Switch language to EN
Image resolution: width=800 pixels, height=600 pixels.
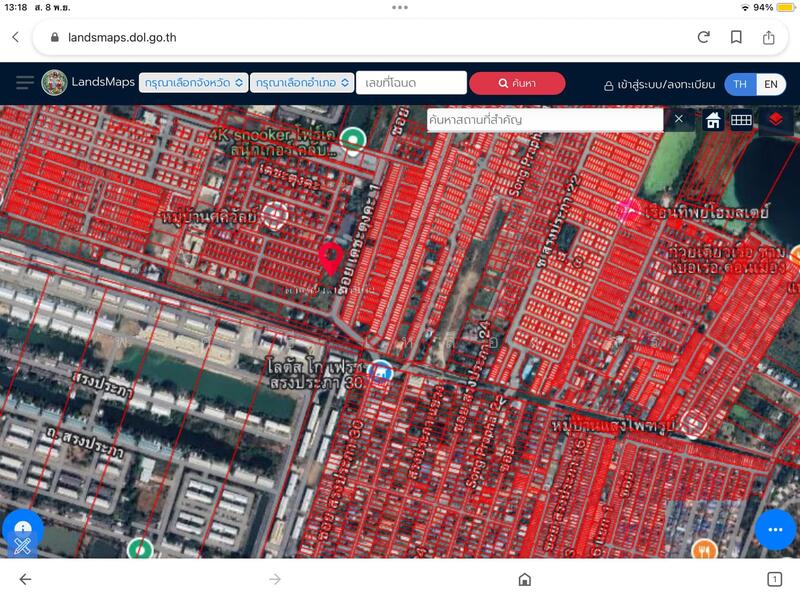click(x=771, y=84)
